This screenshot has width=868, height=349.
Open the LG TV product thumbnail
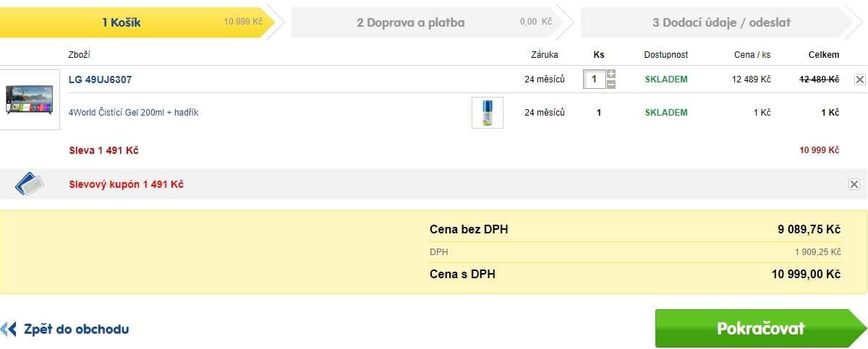tap(30, 99)
